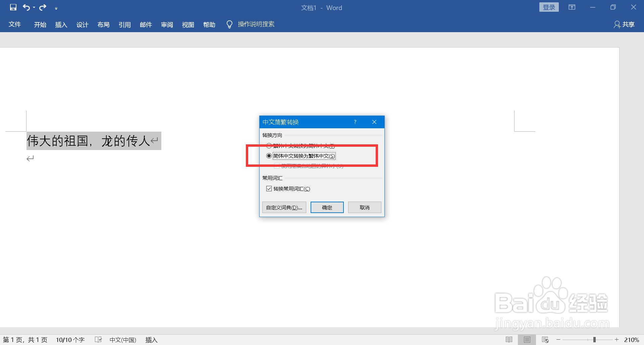Select 繁体中文转换为简体中文 radio button
The width and height of the screenshot is (644, 345).
(269, 146)
